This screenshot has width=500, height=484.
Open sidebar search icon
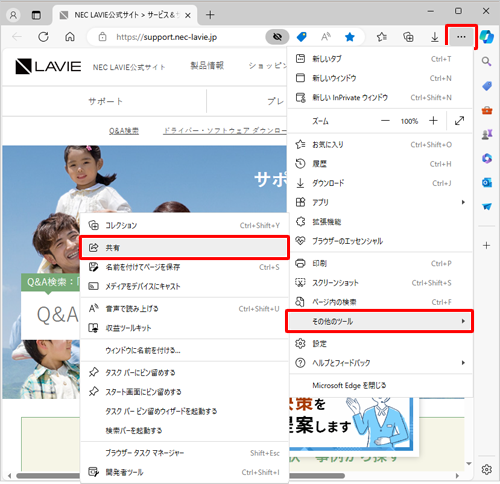click(487, 61)
